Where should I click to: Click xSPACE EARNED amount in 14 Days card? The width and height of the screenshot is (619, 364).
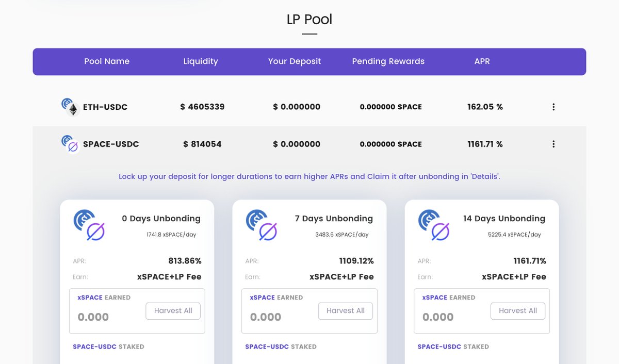point(438,317)
